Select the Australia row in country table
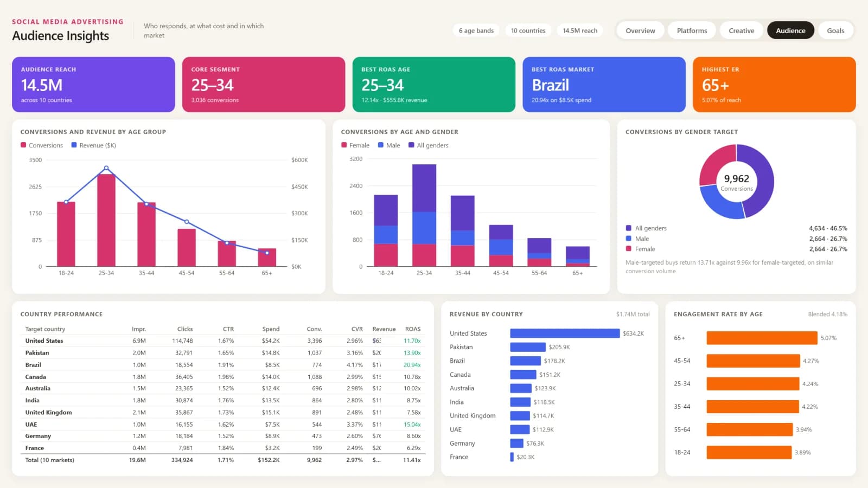This screenshot has width=868, height=488. tap(223, 388)
